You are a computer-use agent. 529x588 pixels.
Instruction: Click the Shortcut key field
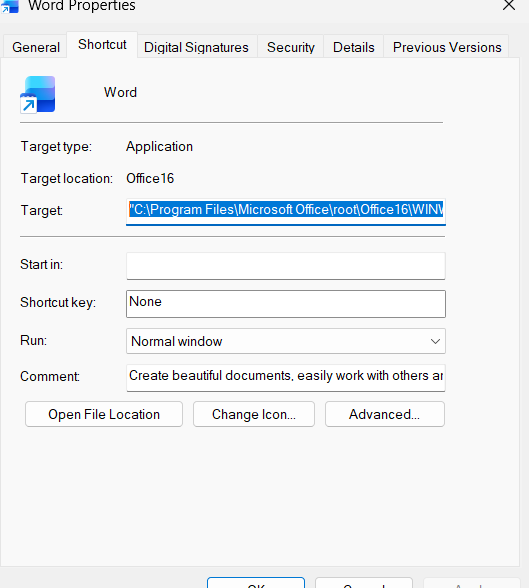coord(286,304)
